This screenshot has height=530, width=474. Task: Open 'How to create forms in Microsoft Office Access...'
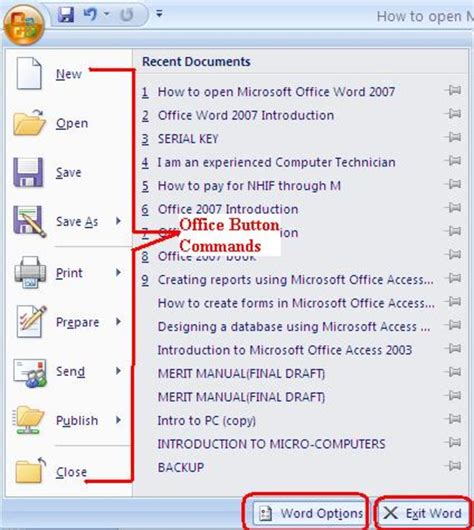(296, 303)
